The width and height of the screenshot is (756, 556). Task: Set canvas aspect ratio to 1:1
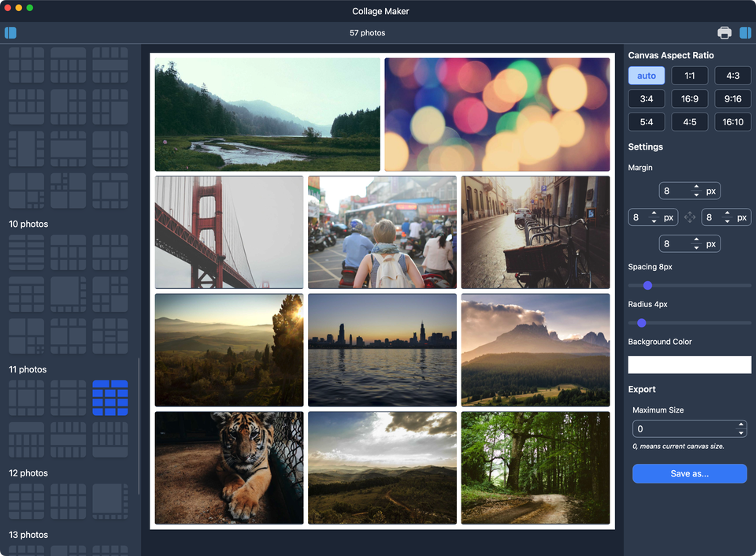point(689,76)
